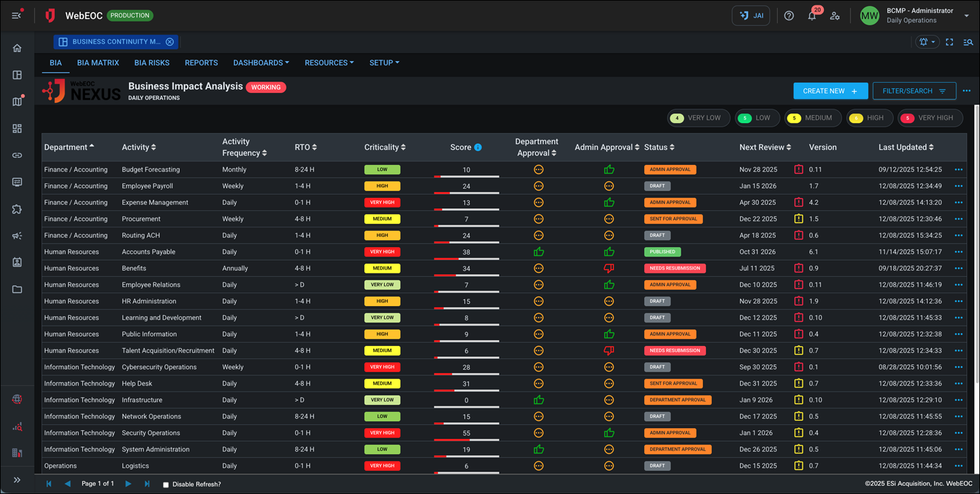980x494 pixels.
Task: Open the Contacts badge icon in the sidebar
Action: pos(17,262)
